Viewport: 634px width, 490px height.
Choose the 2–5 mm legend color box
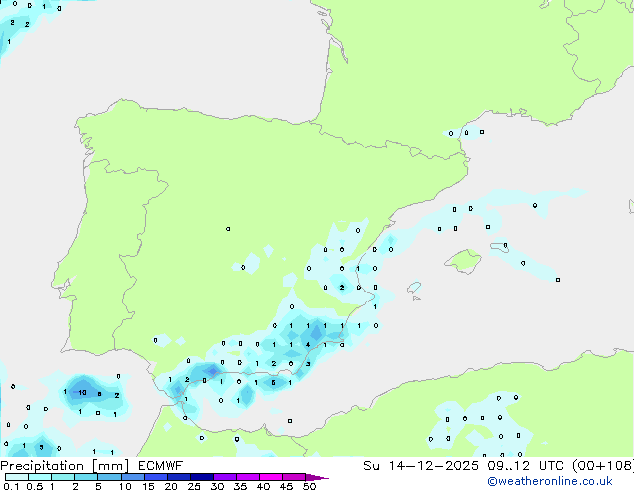[86, 477]
